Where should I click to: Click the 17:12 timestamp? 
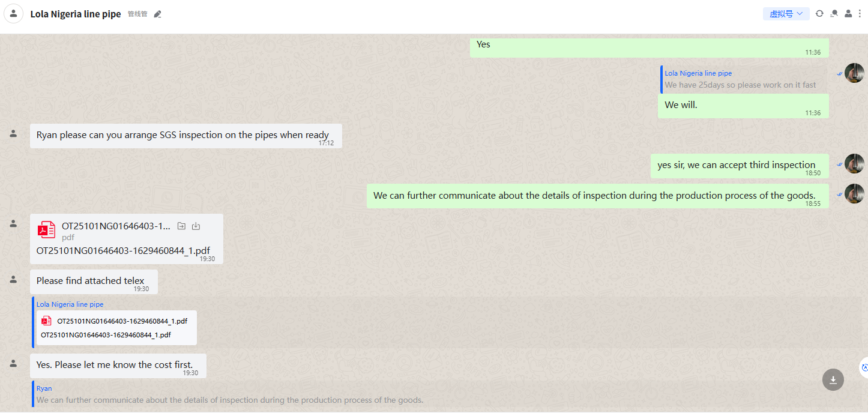(326, 143)
